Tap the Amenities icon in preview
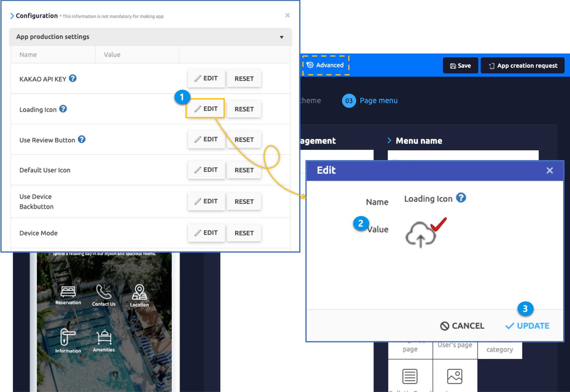Viewport: 570px width, 392px height. [x=104, y=338]
